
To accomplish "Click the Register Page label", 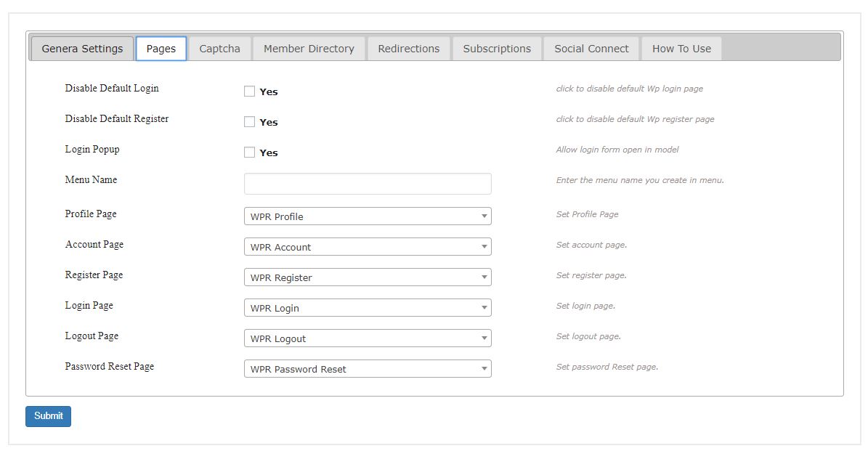I will (x=94, y=275).
